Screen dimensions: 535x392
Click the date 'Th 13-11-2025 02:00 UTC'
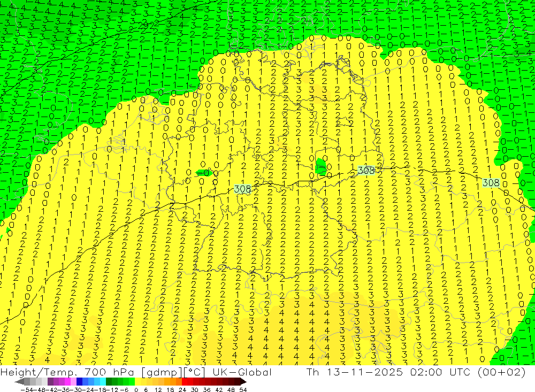388,372
